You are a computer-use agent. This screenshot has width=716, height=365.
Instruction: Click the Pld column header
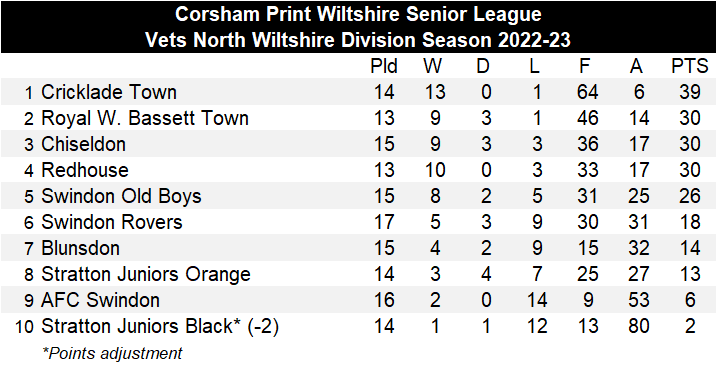[x=384, y=67]
